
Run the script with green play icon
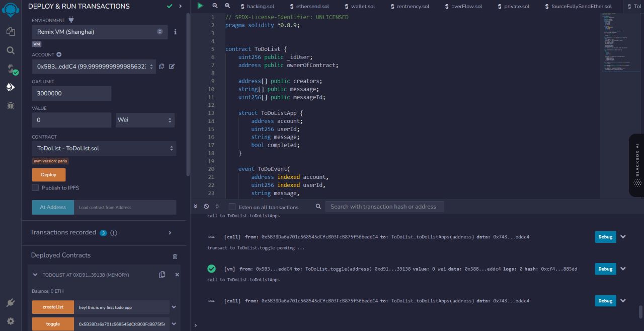click(200, 6)
